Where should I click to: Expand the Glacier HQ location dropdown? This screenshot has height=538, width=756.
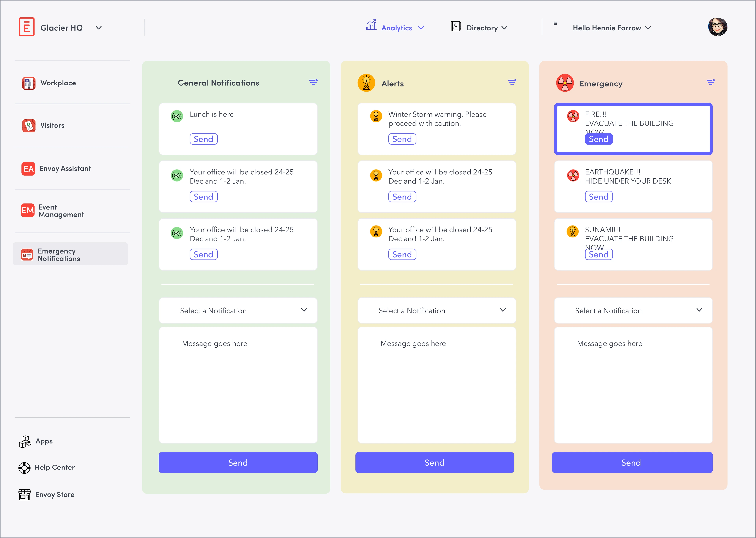99,28
